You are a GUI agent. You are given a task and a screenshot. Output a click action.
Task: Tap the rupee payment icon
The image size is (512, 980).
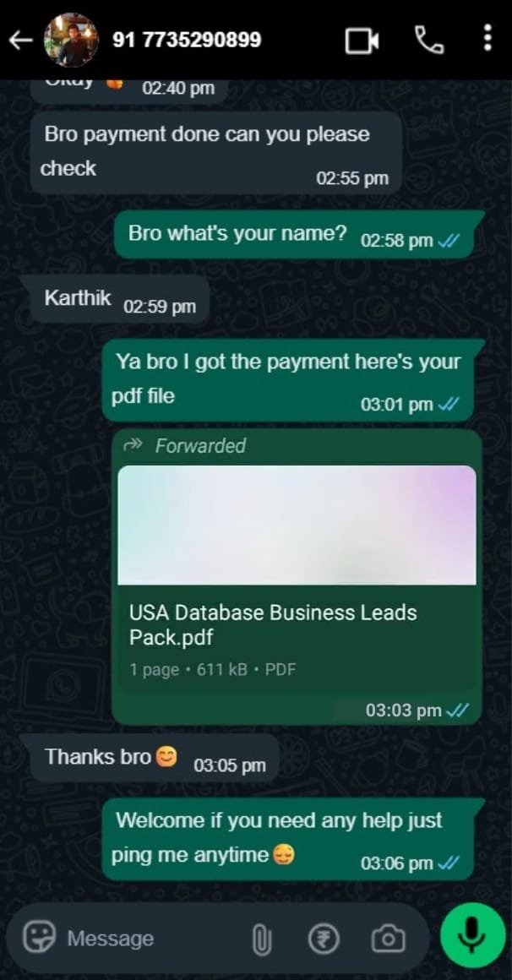pyautogui.click(x=324, y=939)
